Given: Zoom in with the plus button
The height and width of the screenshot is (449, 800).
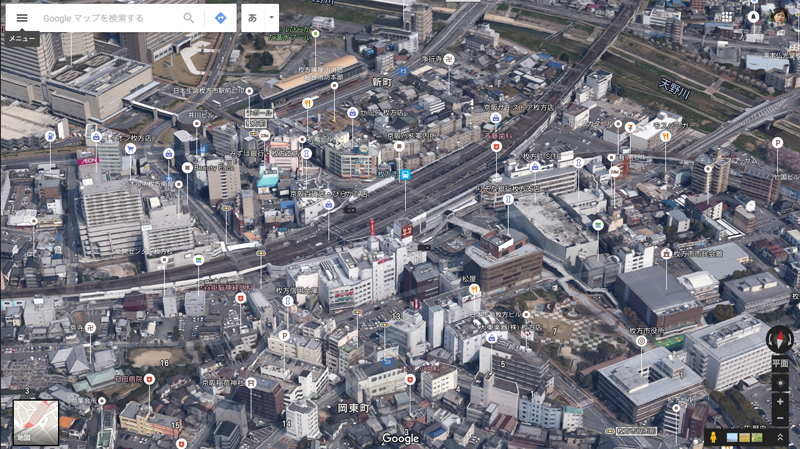Looking at the screenshot, I should 780,401.
